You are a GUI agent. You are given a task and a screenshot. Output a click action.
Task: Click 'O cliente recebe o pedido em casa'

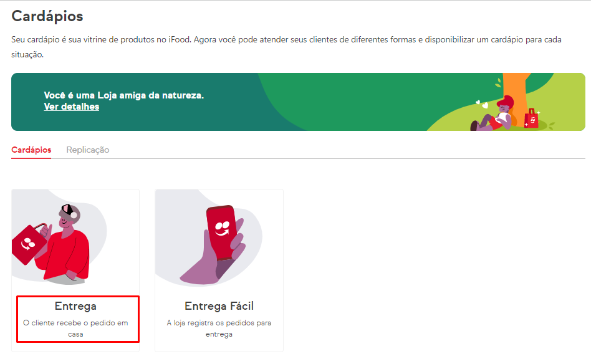tap(75, 328)
